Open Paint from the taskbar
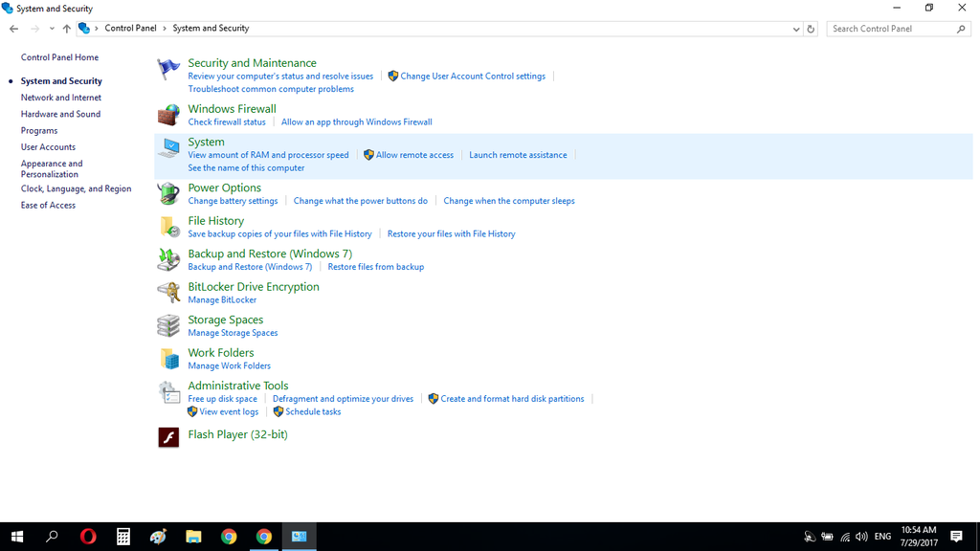Image resolution: width=980 pixels, height=551 pixels. point(158,537)
